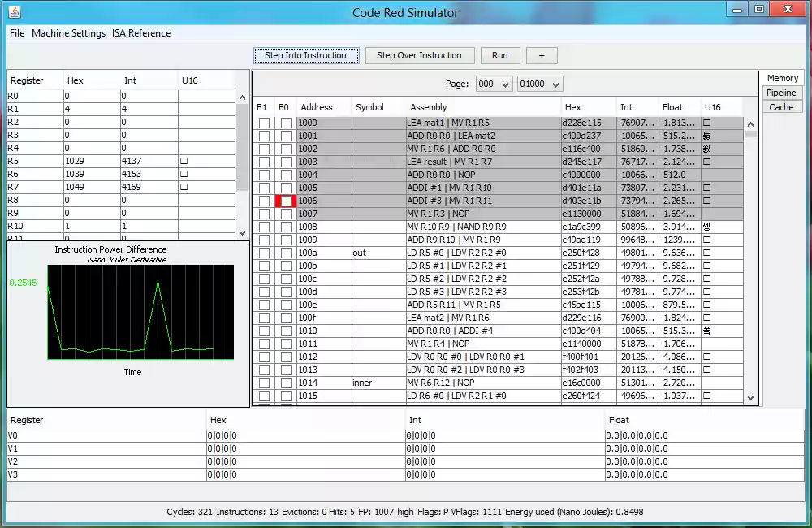Check the U16 checkbox for register R5
Viewport: 812px width, 528px height.
click(x=184, y=161)
